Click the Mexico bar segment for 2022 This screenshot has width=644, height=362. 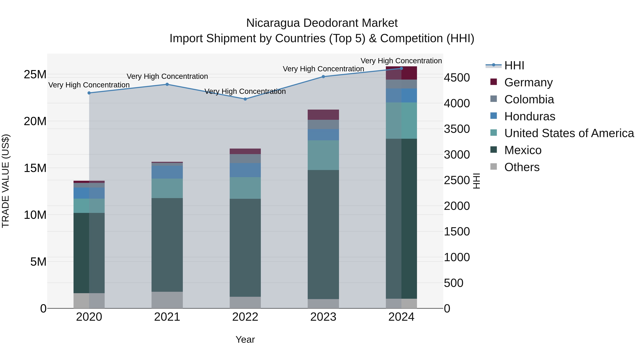[245, 248]
